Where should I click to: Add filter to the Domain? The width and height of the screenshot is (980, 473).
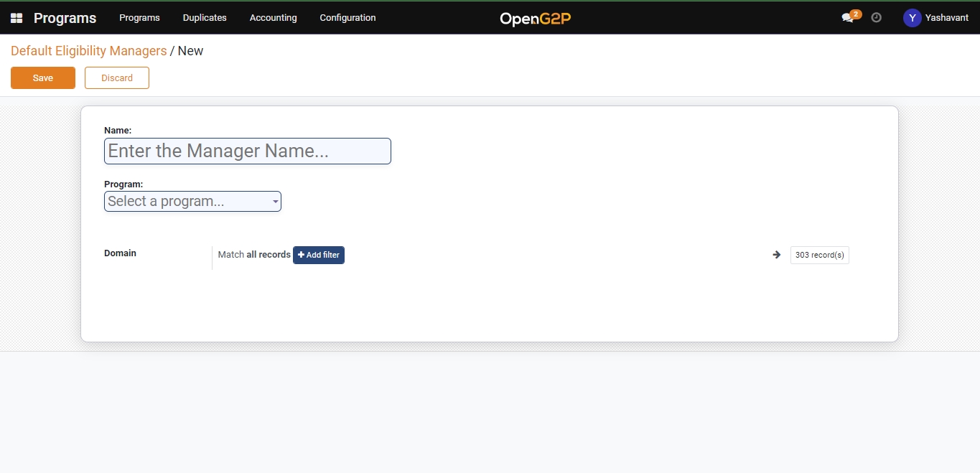click(319, 255)
